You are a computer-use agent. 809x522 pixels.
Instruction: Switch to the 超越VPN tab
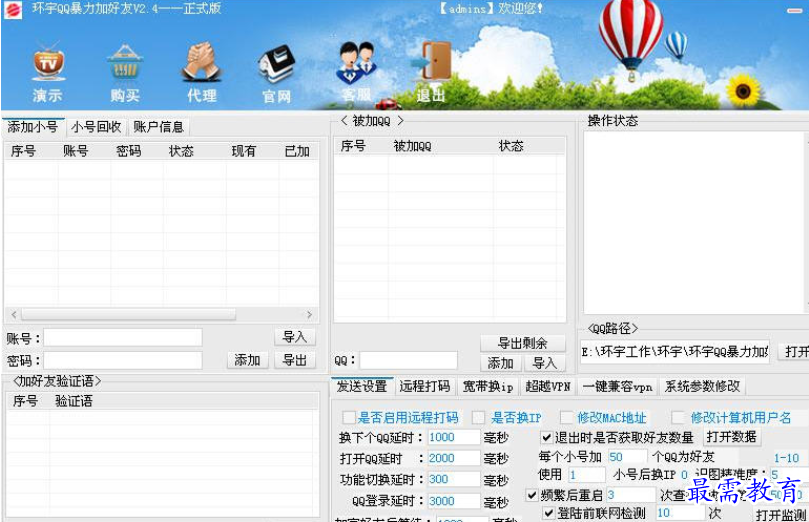548,386
